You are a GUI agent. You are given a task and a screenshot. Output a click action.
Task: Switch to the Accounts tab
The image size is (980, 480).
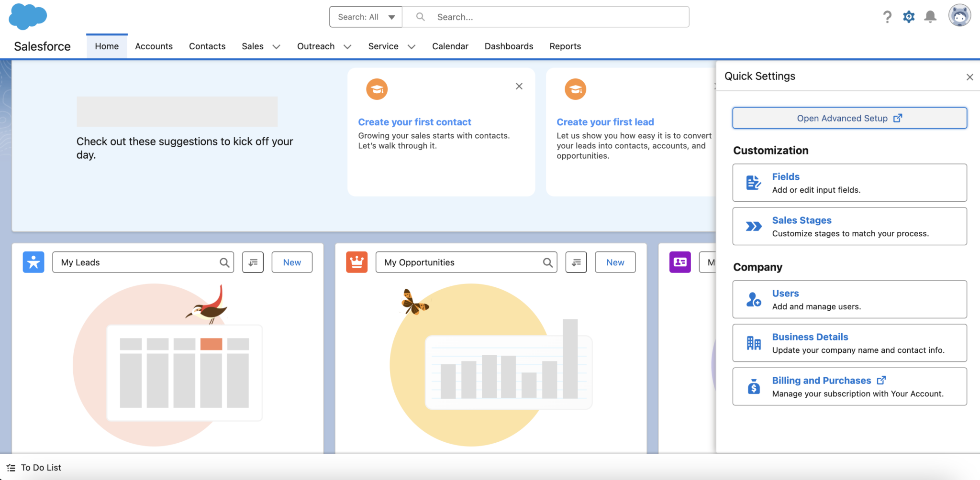pos(154,46)
